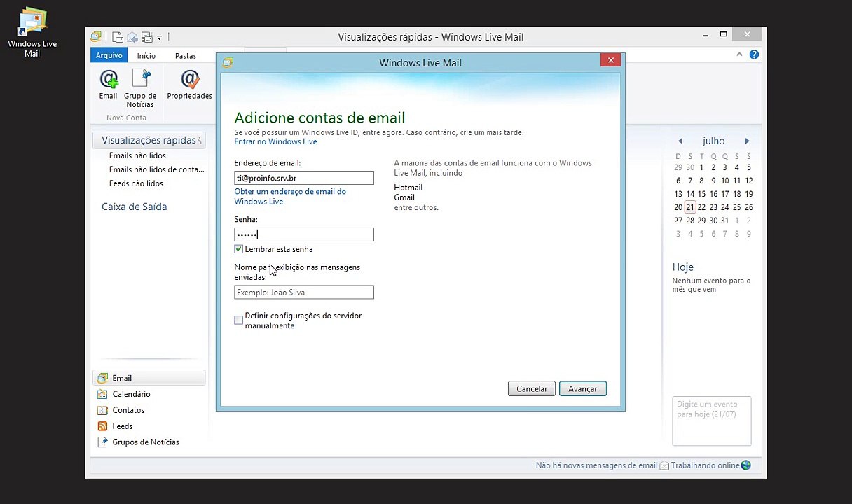Screen dimensions: 852x504
Task: Click the display name field Exemplo: João Silva
Action: tap(304, 293)
